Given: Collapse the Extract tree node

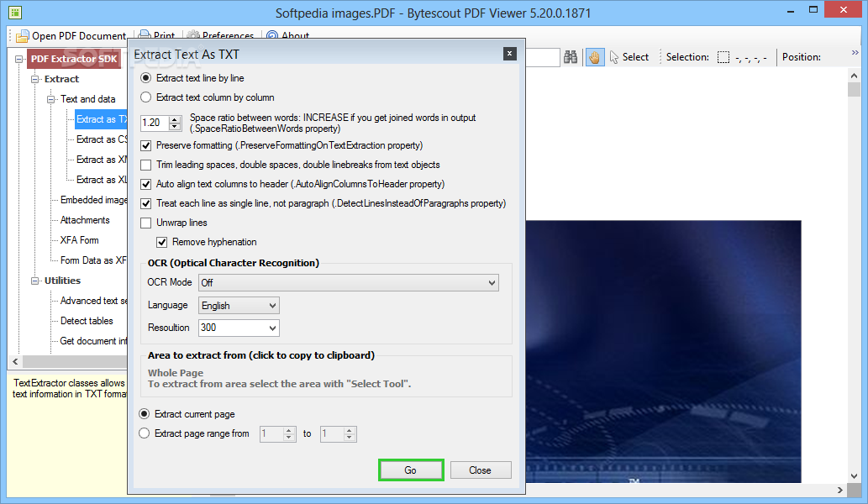Looking at the screenshot, I should [35, 79].
